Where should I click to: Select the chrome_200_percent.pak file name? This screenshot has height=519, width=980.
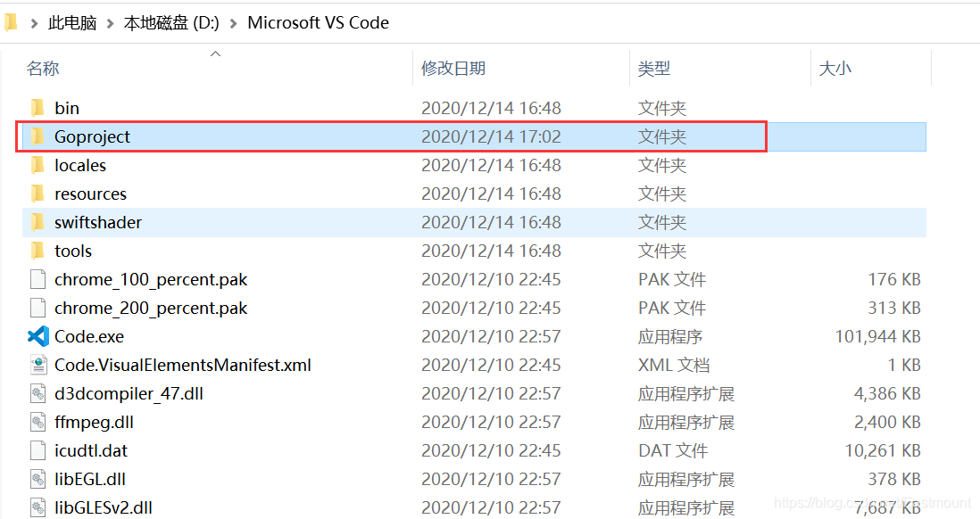coord(151,309)
